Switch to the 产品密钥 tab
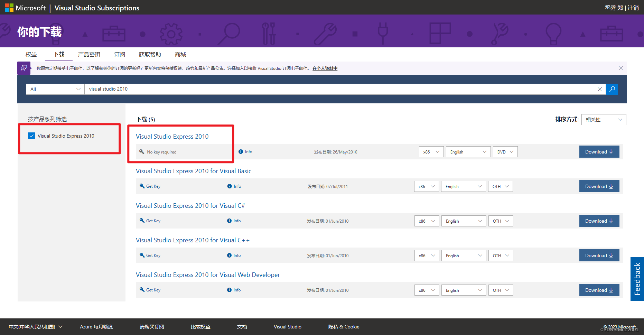Screen dimensions: 644x335 89,54
